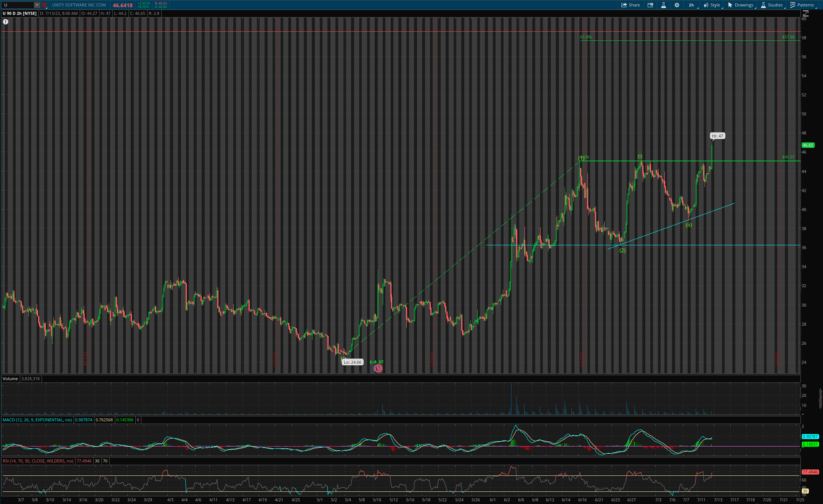This screenshot has height=504, width=823.
Task: Click the red linking number 1 icon
Action: (45, 5)
